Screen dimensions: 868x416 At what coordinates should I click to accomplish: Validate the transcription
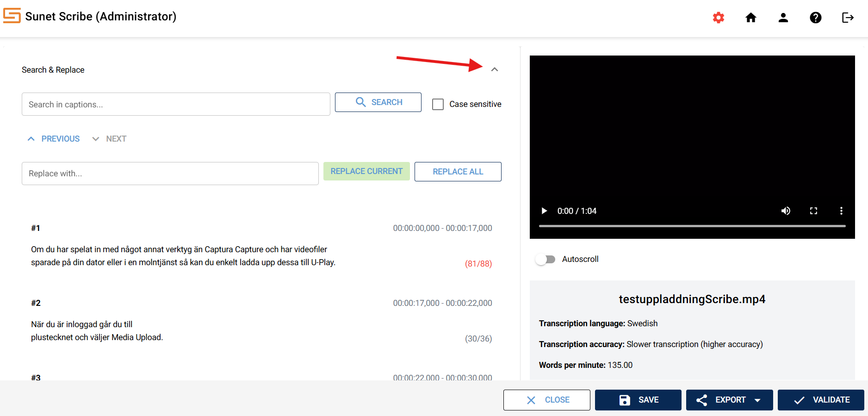(x=821, y=400)
